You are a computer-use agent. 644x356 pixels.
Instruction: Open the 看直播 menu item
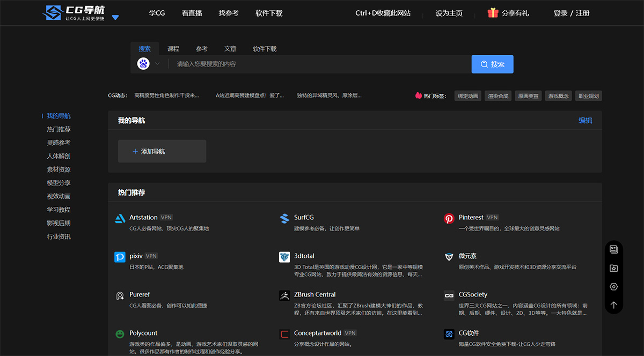point(192,13)
